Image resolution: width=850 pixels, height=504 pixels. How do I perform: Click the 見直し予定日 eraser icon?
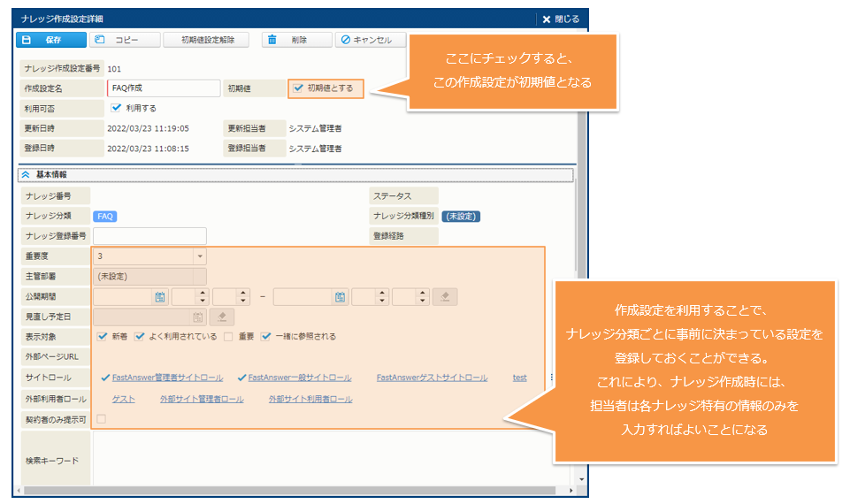221,317
